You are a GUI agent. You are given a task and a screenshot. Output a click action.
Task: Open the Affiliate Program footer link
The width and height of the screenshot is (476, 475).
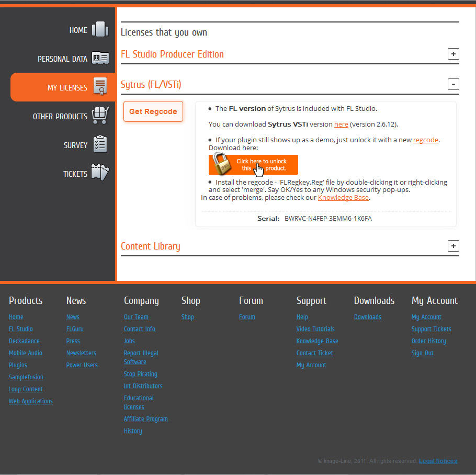click(146, 419)
